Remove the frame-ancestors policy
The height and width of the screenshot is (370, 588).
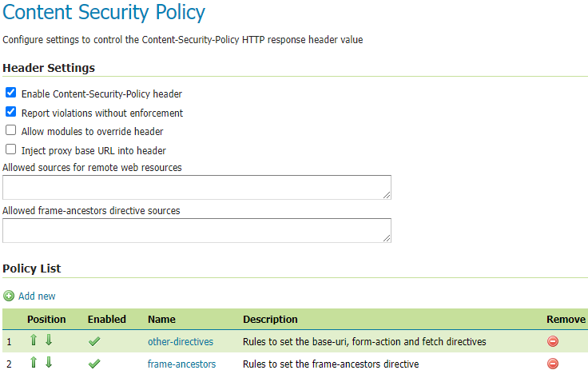(553, 364)
